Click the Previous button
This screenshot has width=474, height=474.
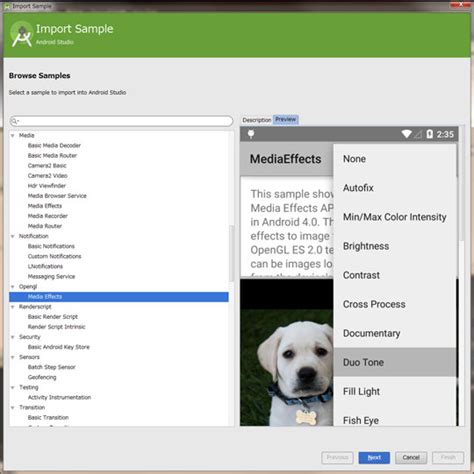tap(337, 458)
